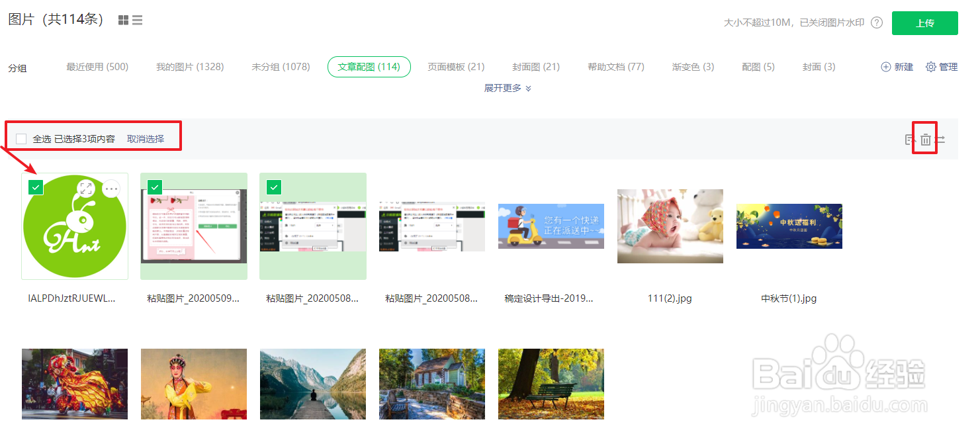
Task: Click the green 上传 upload button
Action: (924, 22)
